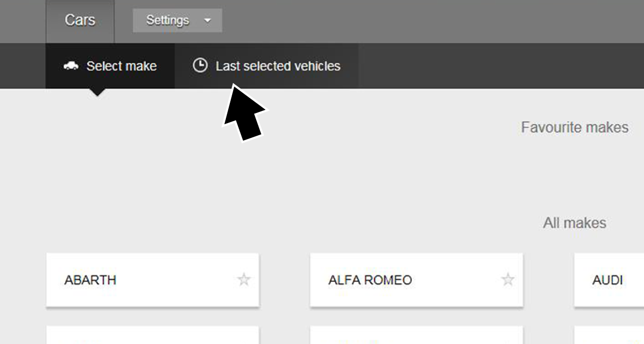Open the Settings menu button
This screenshot has height=344, width=644.
(x=168, y=20)
